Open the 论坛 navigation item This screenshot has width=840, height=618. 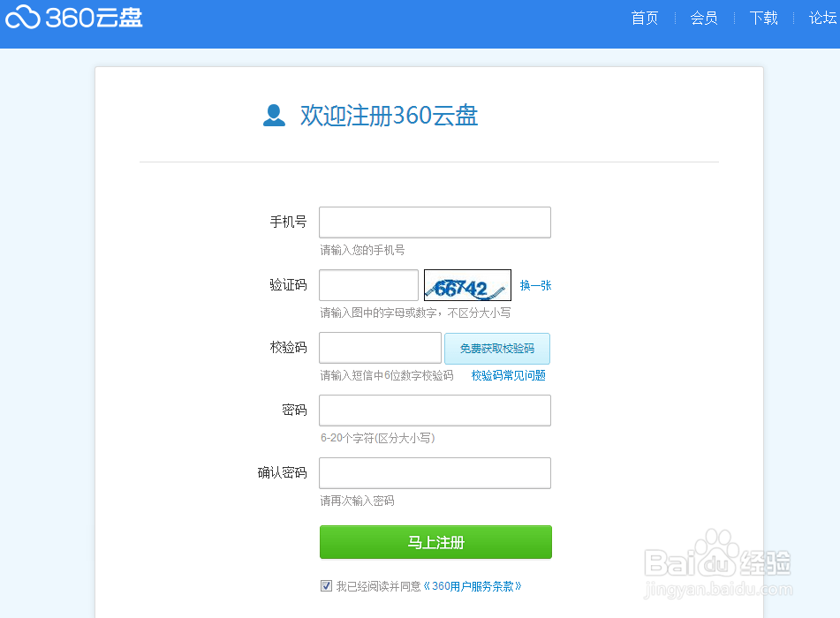[x=823, y=19]
